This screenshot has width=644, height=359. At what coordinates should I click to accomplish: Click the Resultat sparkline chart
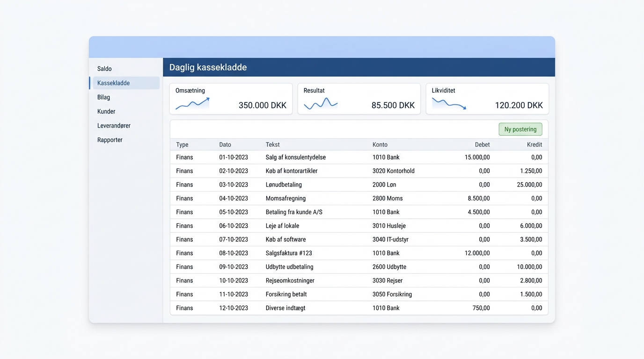pos(321,104)
